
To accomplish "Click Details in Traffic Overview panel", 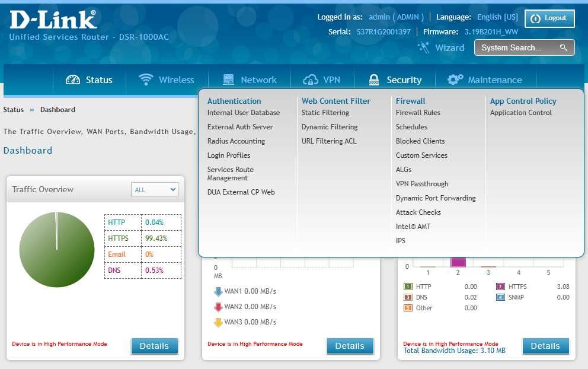I will (154, 346).
